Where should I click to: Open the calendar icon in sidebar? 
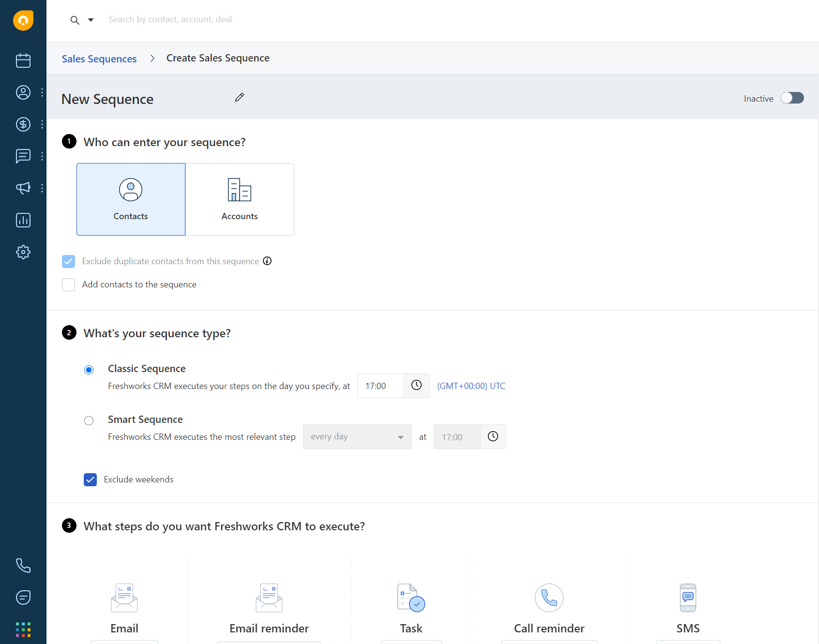pyautogui.click(x=23, y=60)
